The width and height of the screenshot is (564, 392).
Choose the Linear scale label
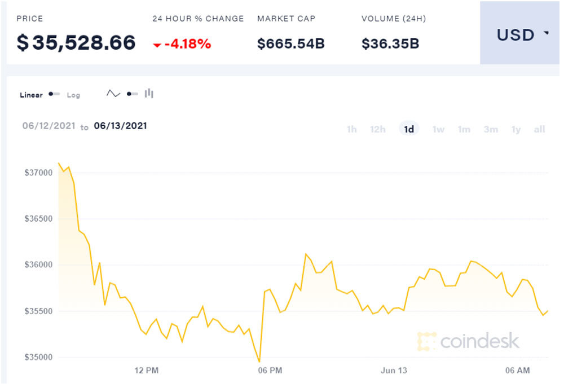[x=31, y=95]
